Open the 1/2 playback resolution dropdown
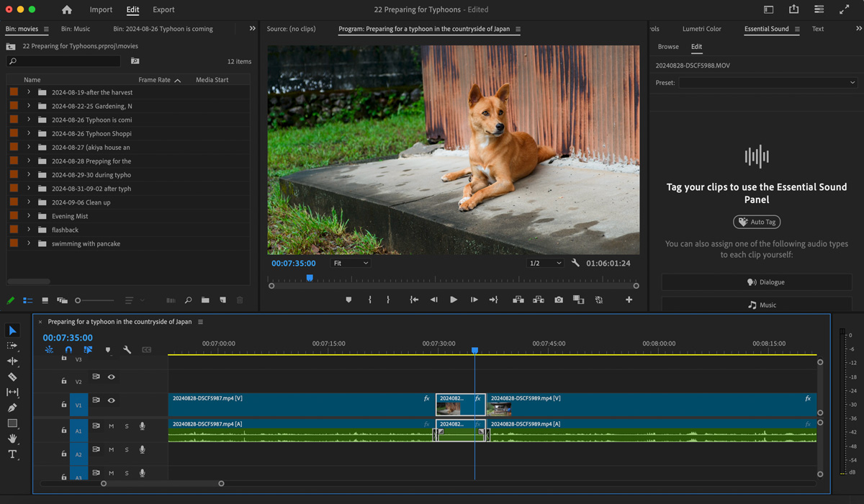864x504 pixels. tap(544, 264)
